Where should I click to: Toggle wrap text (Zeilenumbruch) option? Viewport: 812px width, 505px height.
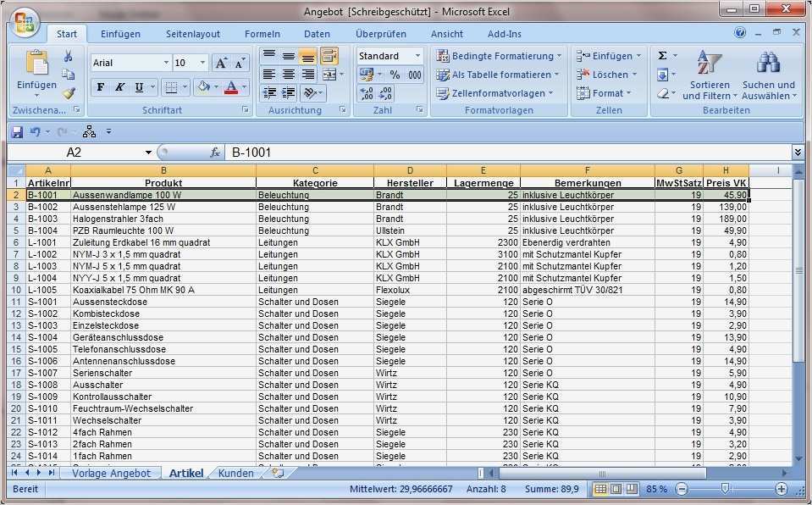(x=331, y=54)
